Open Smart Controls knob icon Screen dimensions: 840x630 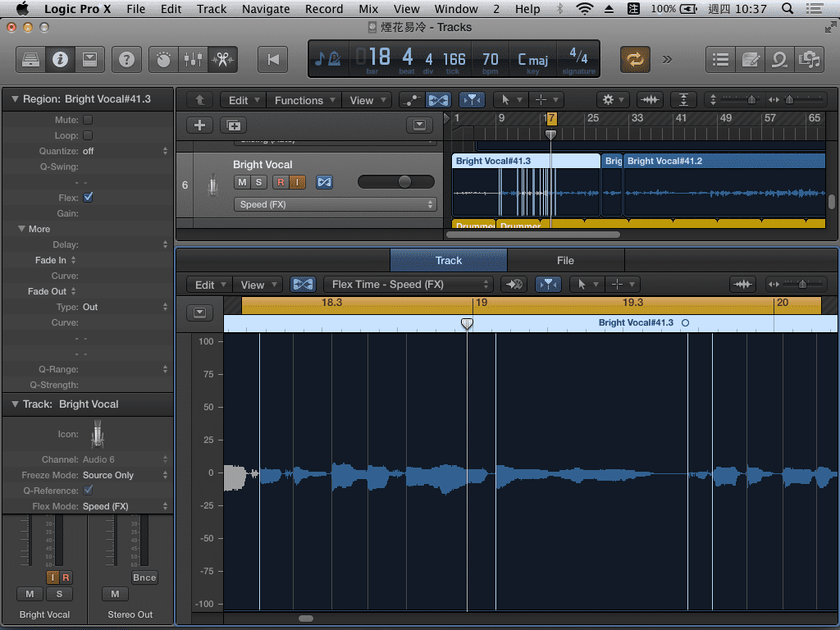point(163,59)
